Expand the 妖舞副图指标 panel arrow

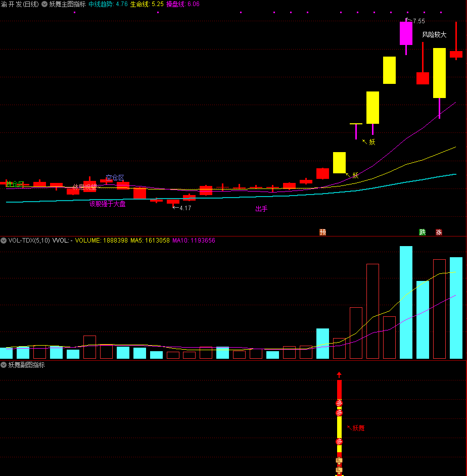(x=4, y=364)
